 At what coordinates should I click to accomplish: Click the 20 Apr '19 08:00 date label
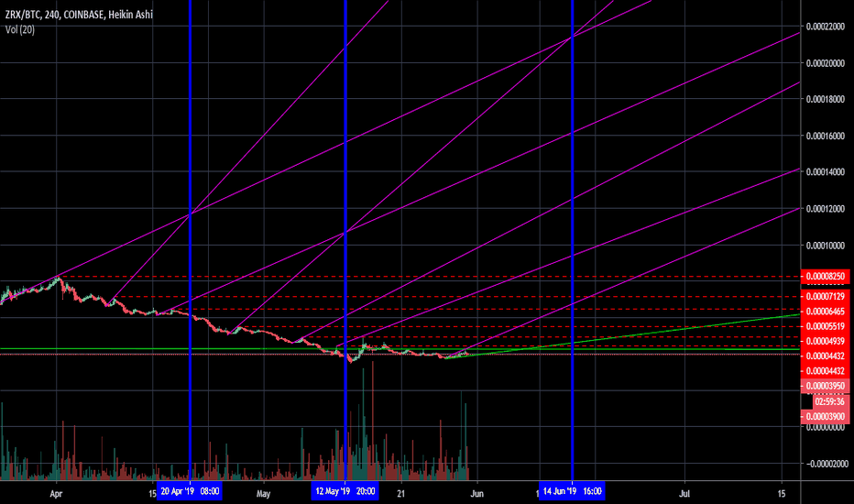[x=190, y=491]
